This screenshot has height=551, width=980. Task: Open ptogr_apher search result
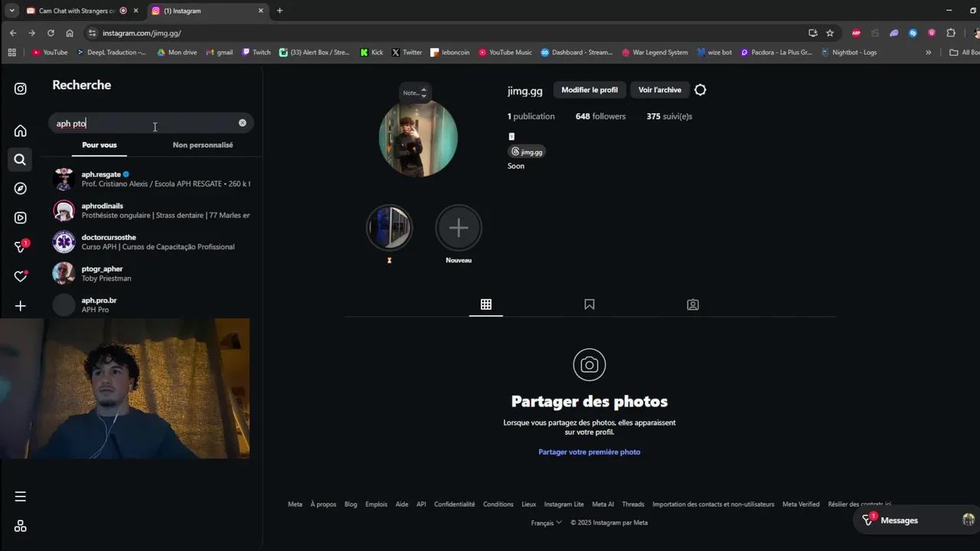151,273
